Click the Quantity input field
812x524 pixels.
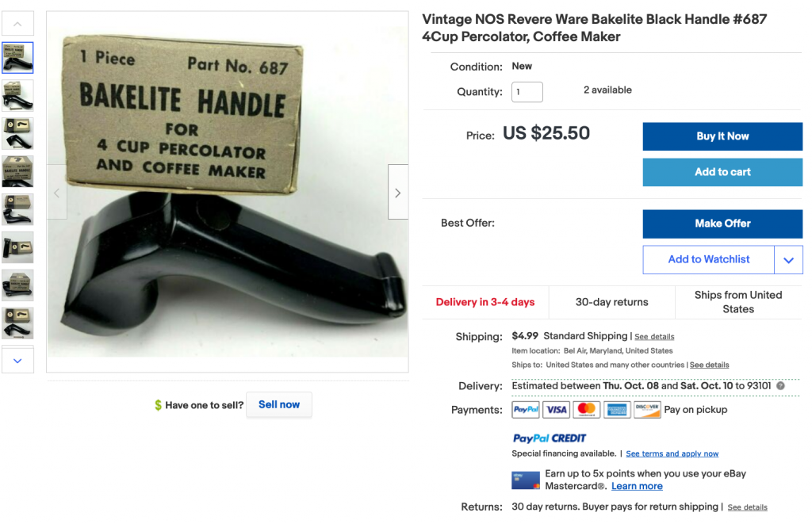pos(527,92)
